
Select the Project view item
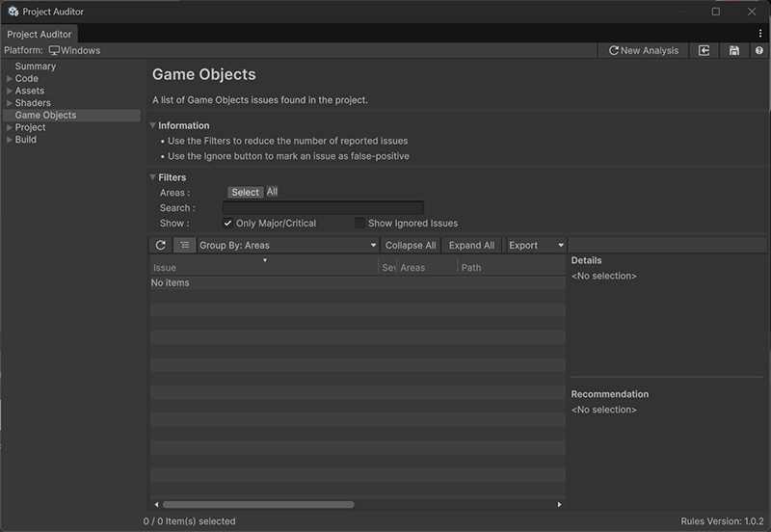[30, 127]
